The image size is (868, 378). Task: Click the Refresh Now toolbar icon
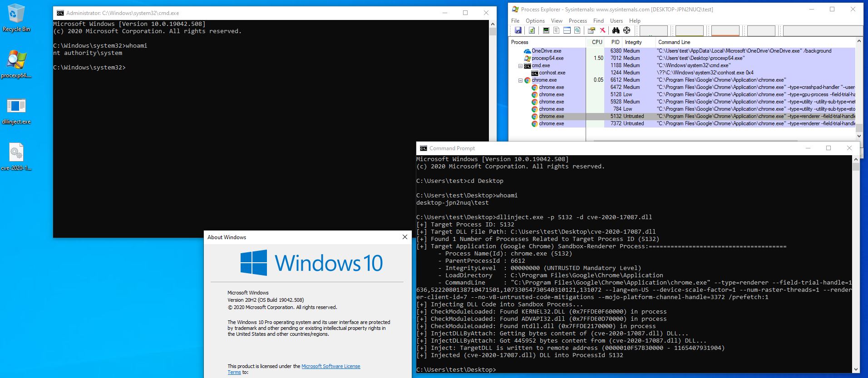pyautogui.click(x=532, y=30)
